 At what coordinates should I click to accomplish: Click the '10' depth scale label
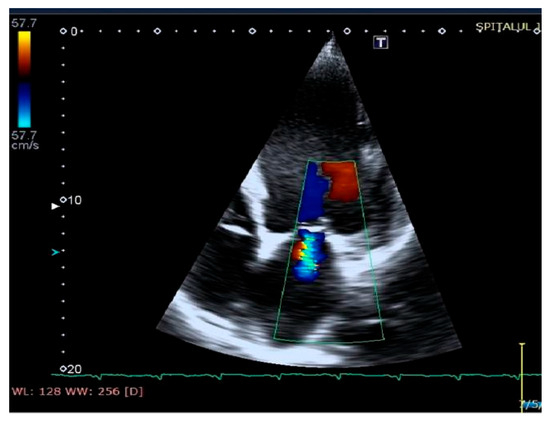[x=74, y=200]
